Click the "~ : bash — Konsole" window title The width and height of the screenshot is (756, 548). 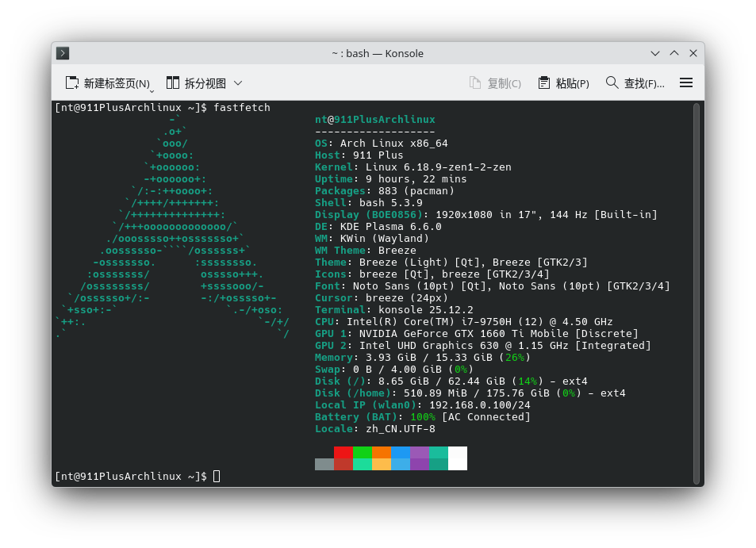tap(378, 53)
